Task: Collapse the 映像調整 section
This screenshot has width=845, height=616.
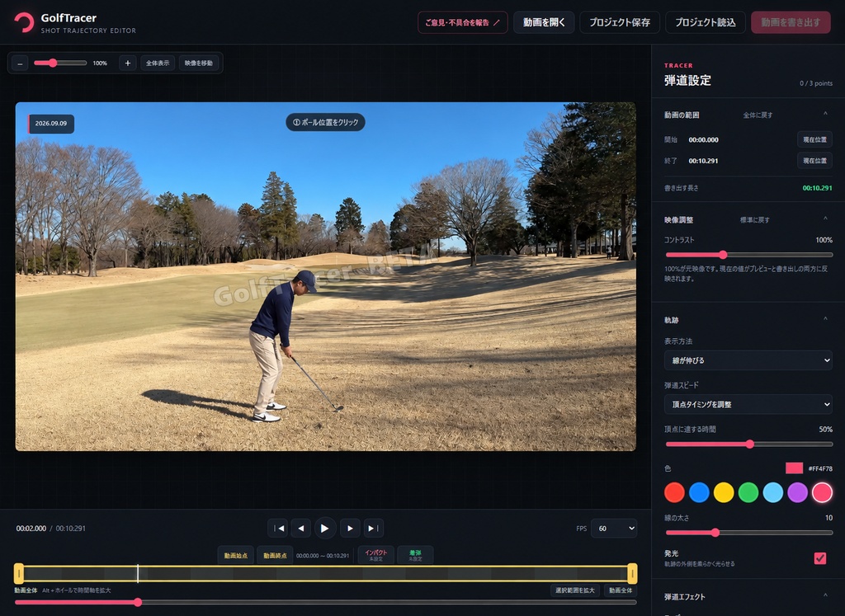Action: [825, 219]
